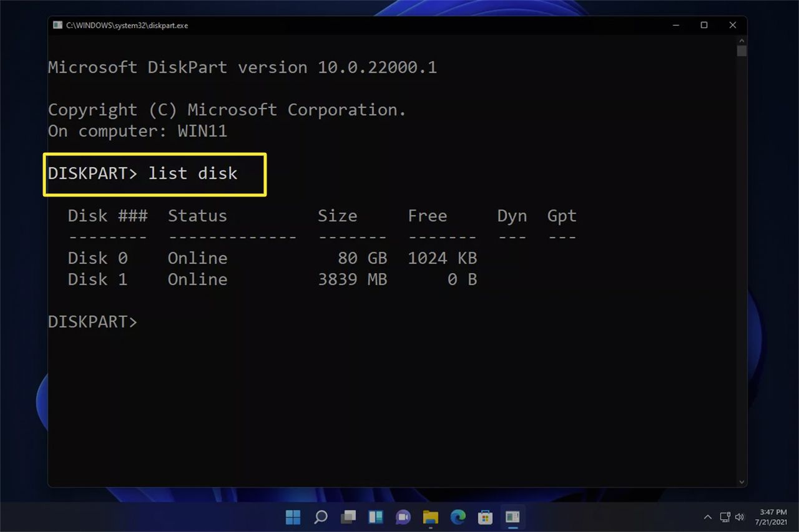This screenshot has width=799, height=532.
Task: Click the 'On computer: WIN11' line
Action: coord(138,131)
